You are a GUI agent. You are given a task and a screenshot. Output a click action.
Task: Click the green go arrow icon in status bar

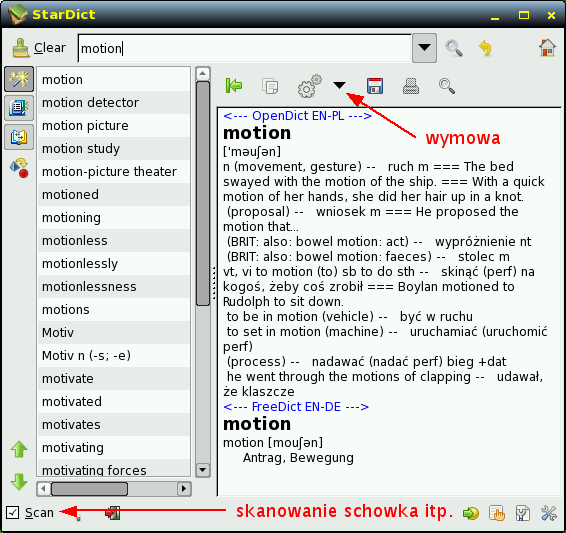tap(471, 513)
